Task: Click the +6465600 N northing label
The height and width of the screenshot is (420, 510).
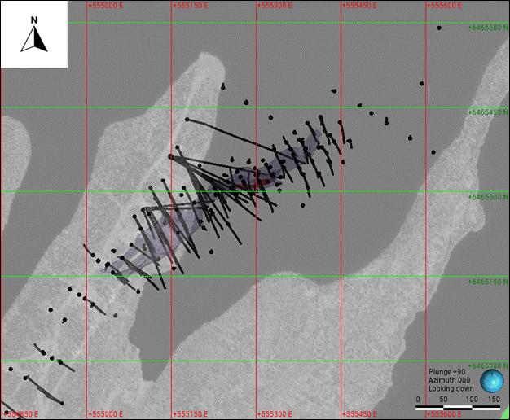Action: (x=488, y=28)
